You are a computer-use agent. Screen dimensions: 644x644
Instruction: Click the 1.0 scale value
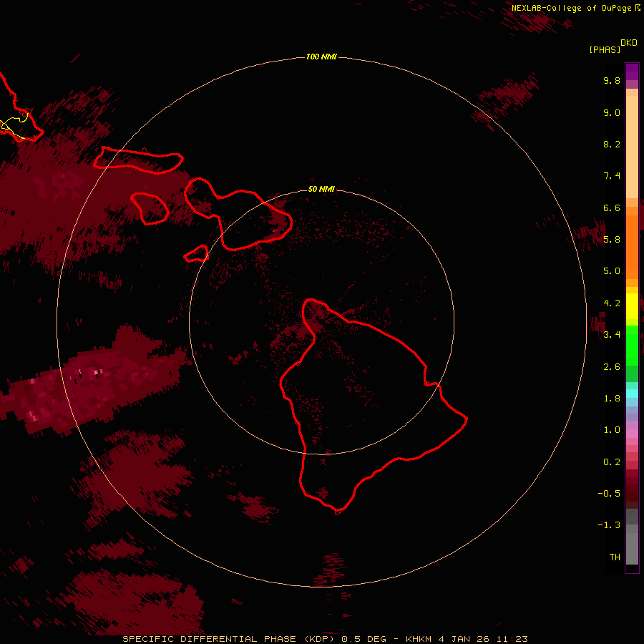[612, 430]
